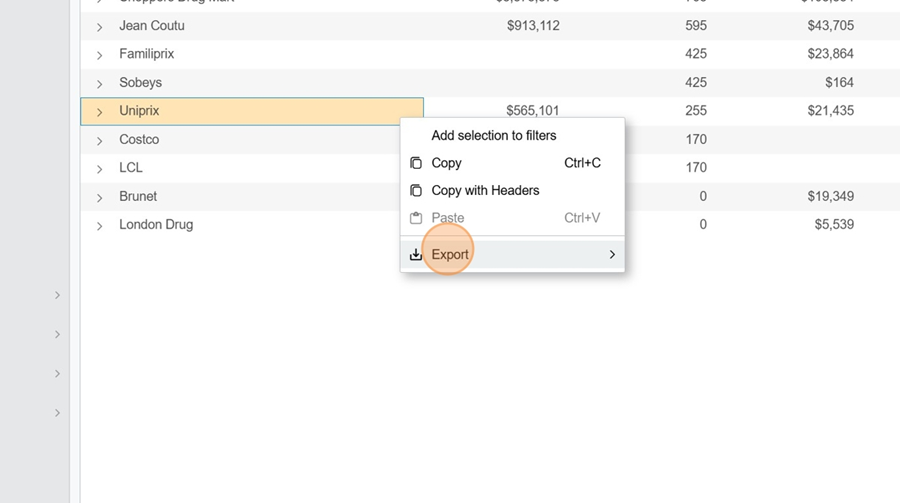Click the Export submenu arrow
Image resolution: width=900 pixels, height=503 pixels.
[x=612, y=254]
